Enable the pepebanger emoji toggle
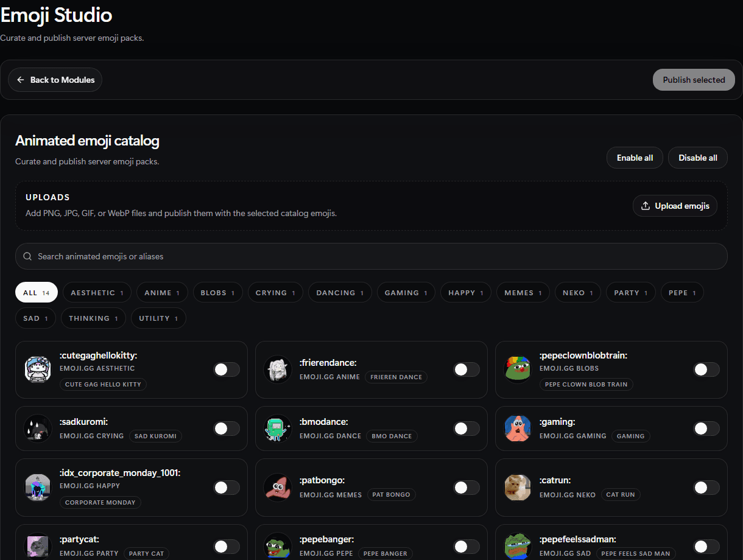This screenshot has width=743, height=560. click(467, 547)
